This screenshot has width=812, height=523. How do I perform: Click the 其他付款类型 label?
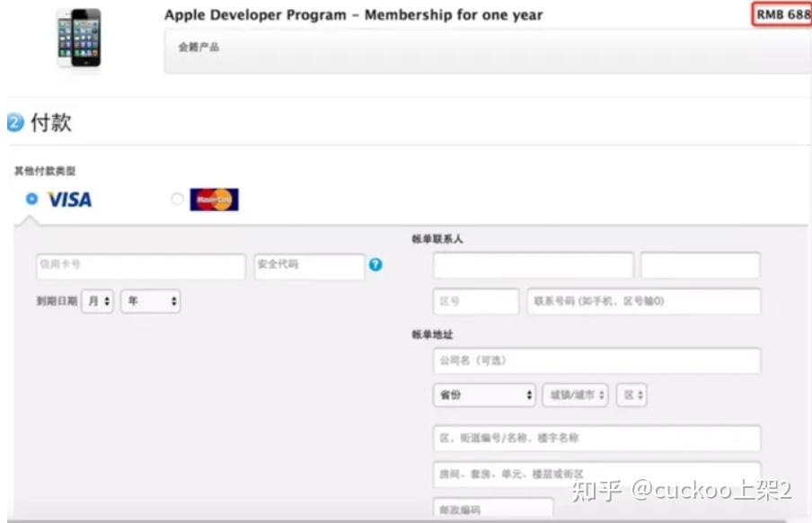pyautogui.click(x=45, y=171)
